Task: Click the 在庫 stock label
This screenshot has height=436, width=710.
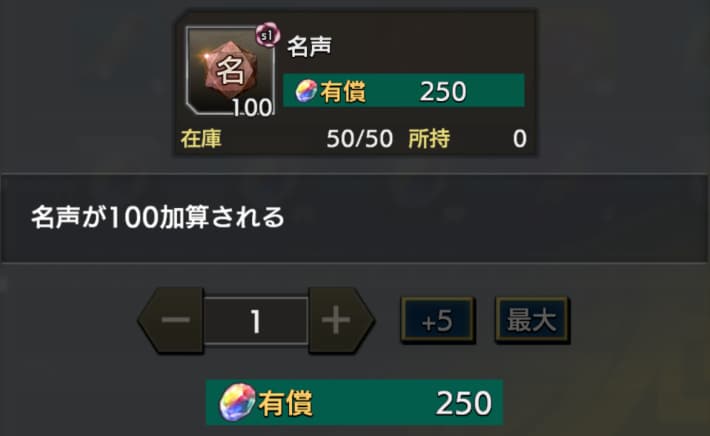Action: (x=201, y=139)
